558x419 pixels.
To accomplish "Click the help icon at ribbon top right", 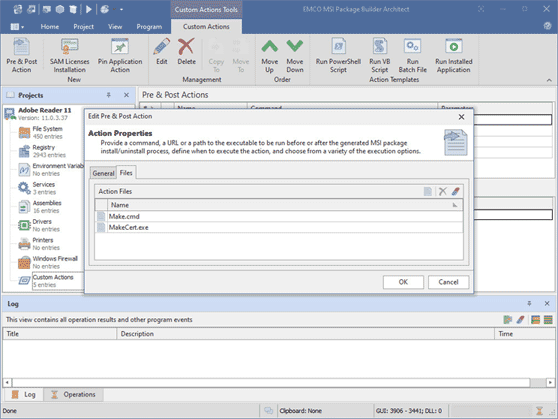I will point(547,26).
